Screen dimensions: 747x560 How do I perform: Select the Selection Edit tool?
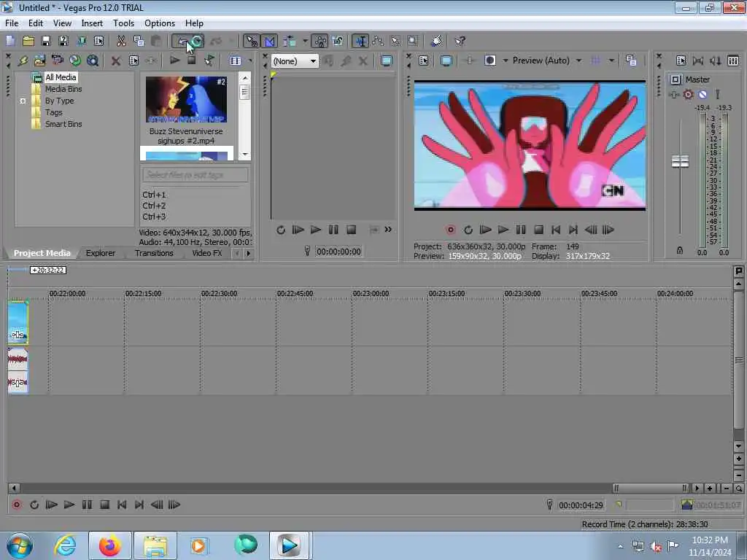click(395, 41)
